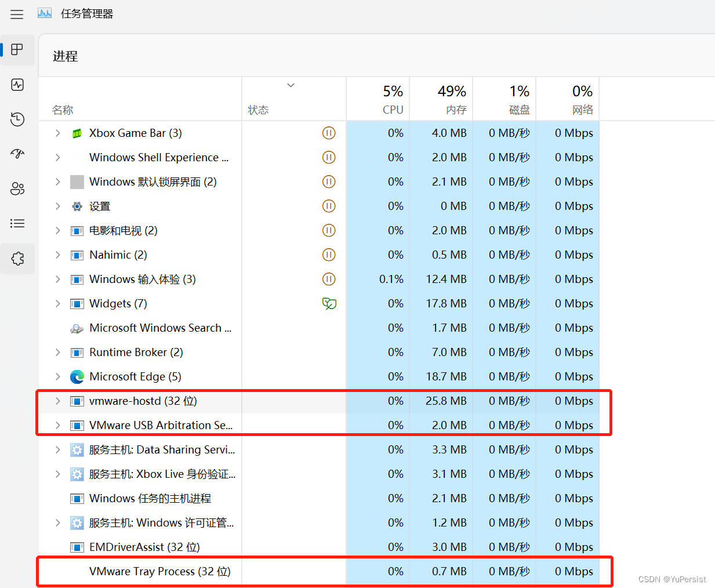715x588 pixels.
Task: Open the Startup apps icon in sidebar
Action: [x=17, y=154]
